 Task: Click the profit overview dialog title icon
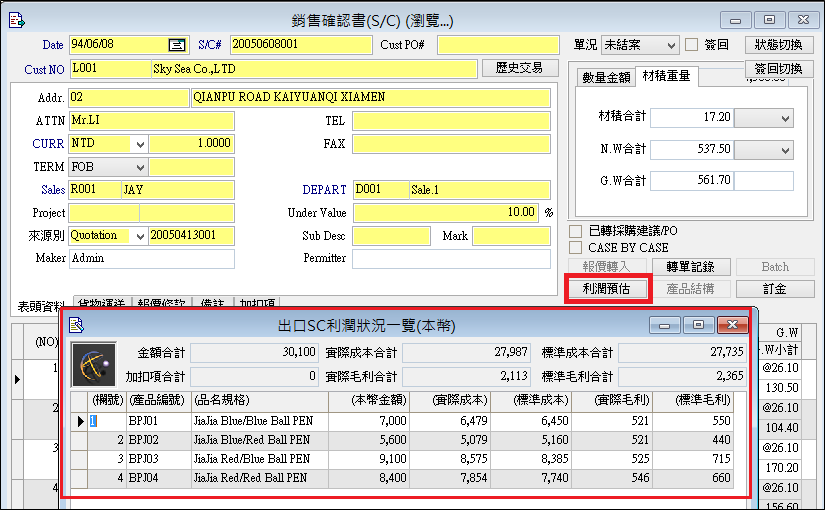pyautogui.click(x=76, y=325)
